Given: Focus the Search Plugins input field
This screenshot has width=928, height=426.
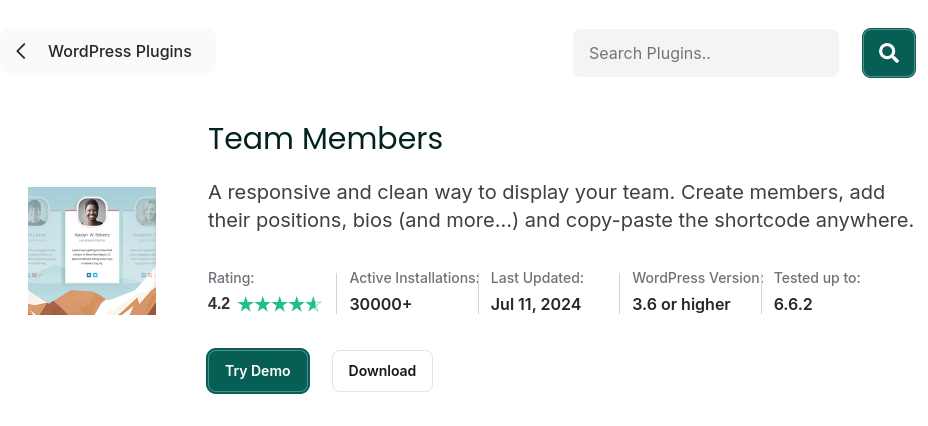Looking at the screenshot, I should tap(705, 53).
